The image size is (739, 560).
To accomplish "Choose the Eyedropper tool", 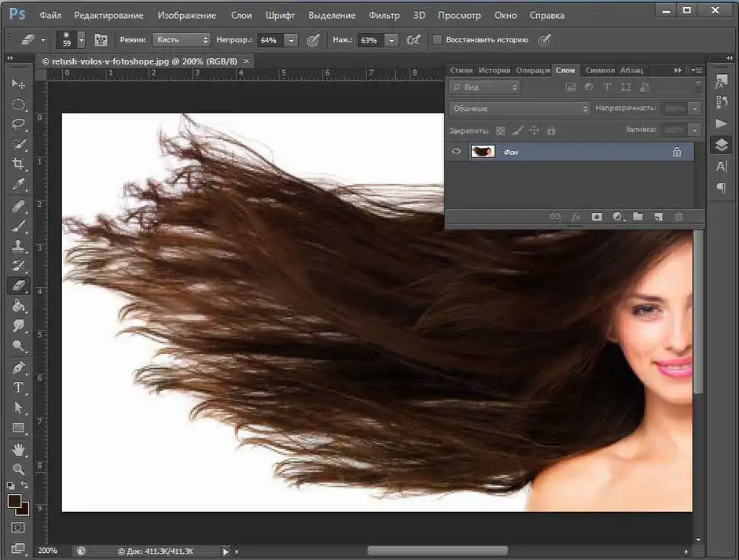I will click(18, 184).
